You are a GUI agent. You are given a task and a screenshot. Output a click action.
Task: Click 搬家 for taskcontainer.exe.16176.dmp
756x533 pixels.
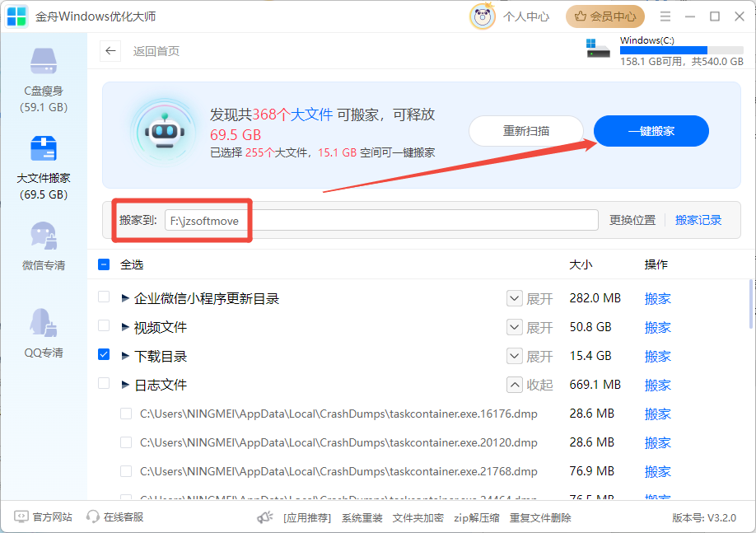658,414
